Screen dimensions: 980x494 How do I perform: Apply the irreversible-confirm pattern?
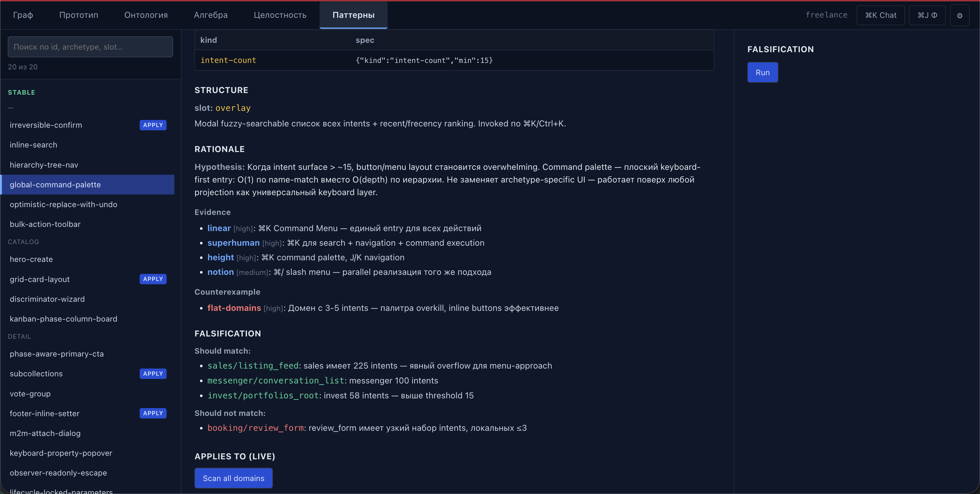pos(153,125)
